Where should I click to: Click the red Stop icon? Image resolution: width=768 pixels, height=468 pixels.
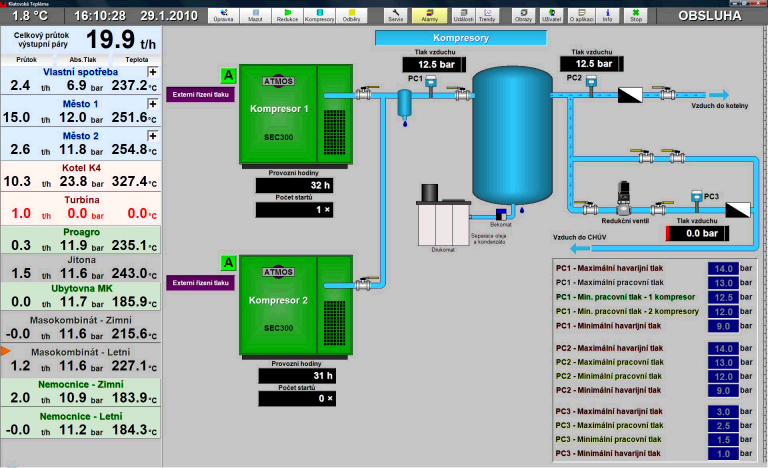(x=636, y=16)
